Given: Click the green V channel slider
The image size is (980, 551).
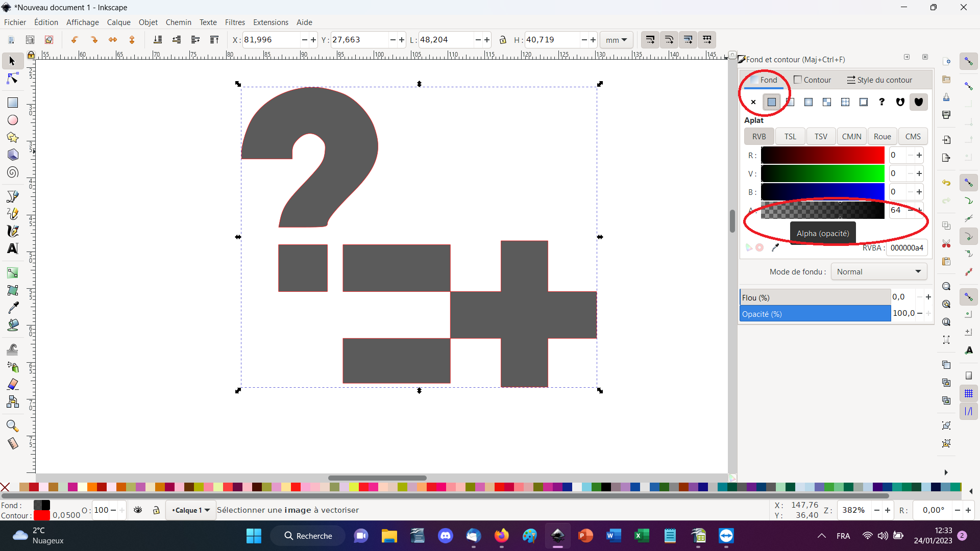Looking at the screenshot, I should pos(822,173).
